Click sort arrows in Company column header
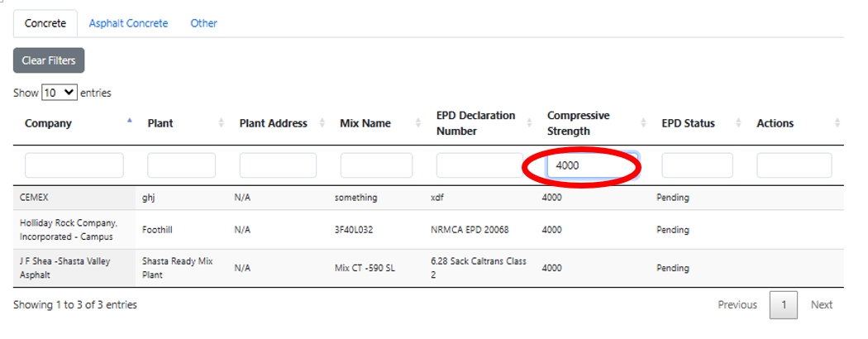The height and width of the screenshot is (339, 868). click(129, 123)
